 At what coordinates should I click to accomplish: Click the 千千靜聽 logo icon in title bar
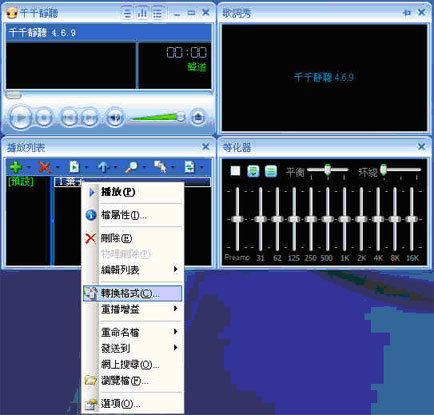[x=12, y=13]
